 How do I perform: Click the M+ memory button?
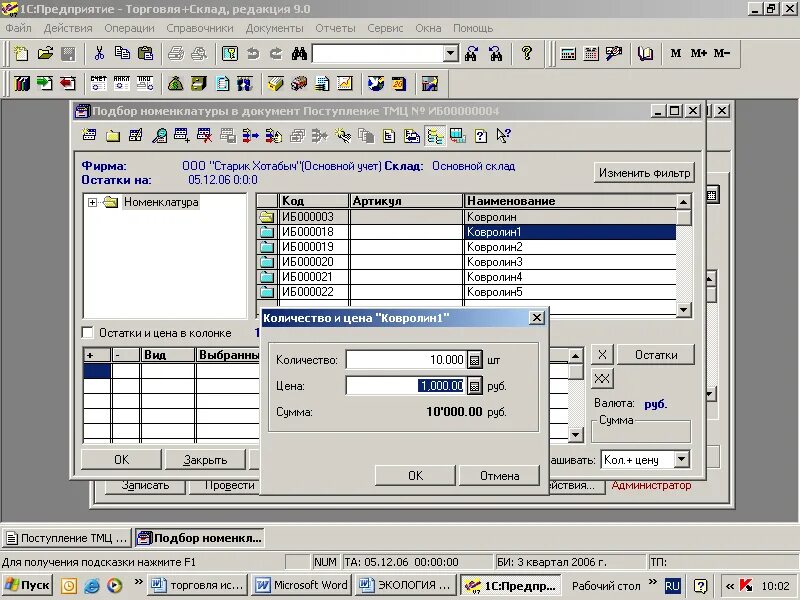click(x=698, y=53)
